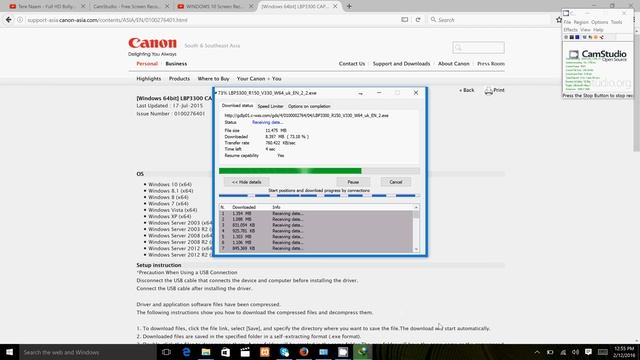The image size is (640, 360).
Task: Close the WINDOWS 10 Screen Rec tab
Action: (251, 6)
